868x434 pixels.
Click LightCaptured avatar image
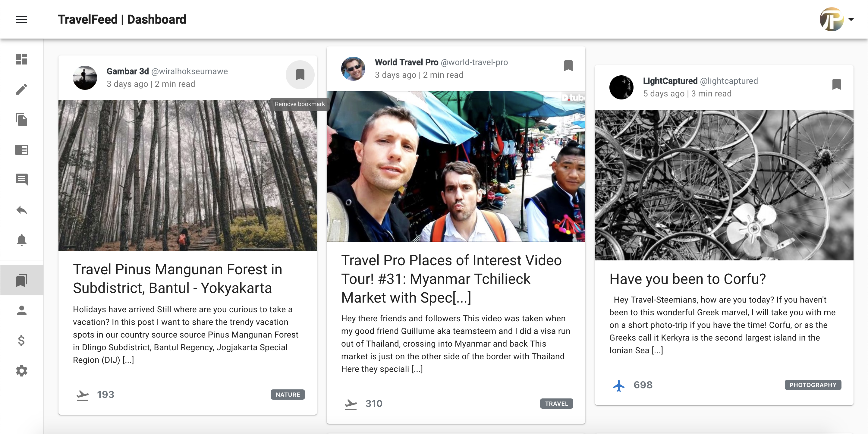[621, 87]
